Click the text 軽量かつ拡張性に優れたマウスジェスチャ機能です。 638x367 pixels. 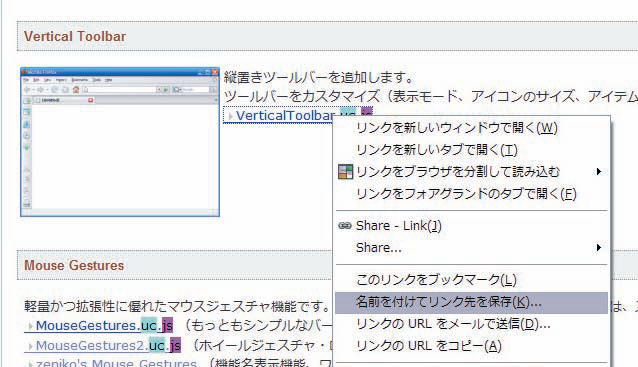pos(177,306)
